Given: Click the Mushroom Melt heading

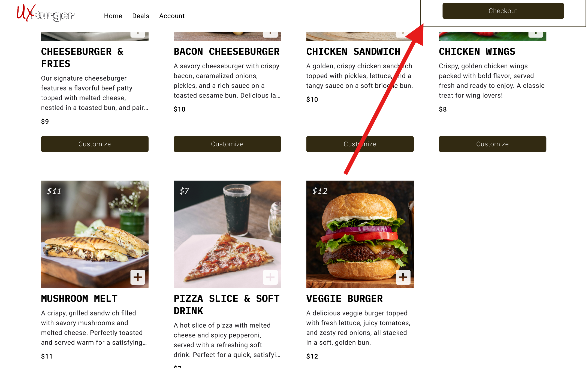Looking at the screenshot, I should tap(79, 299).
